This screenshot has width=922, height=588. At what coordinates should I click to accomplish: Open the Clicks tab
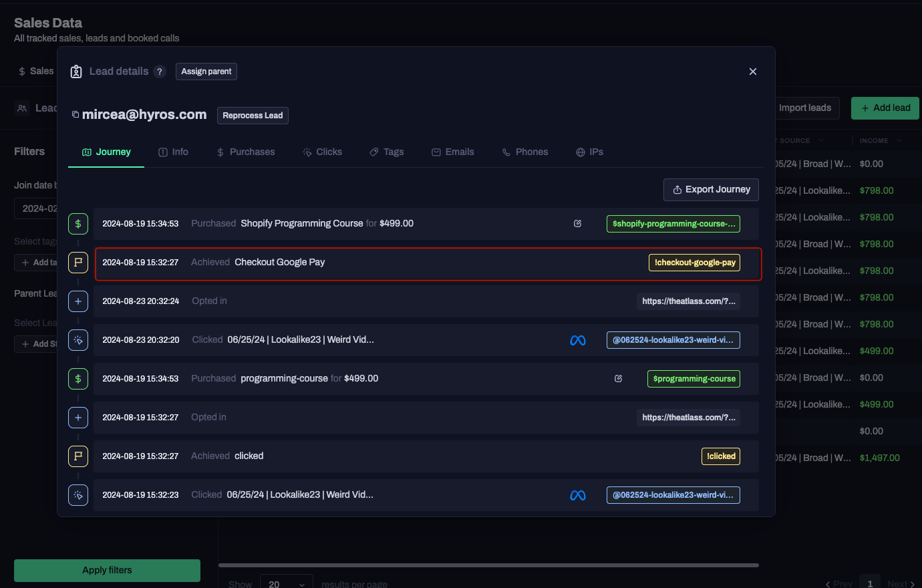tap(322, 152)
